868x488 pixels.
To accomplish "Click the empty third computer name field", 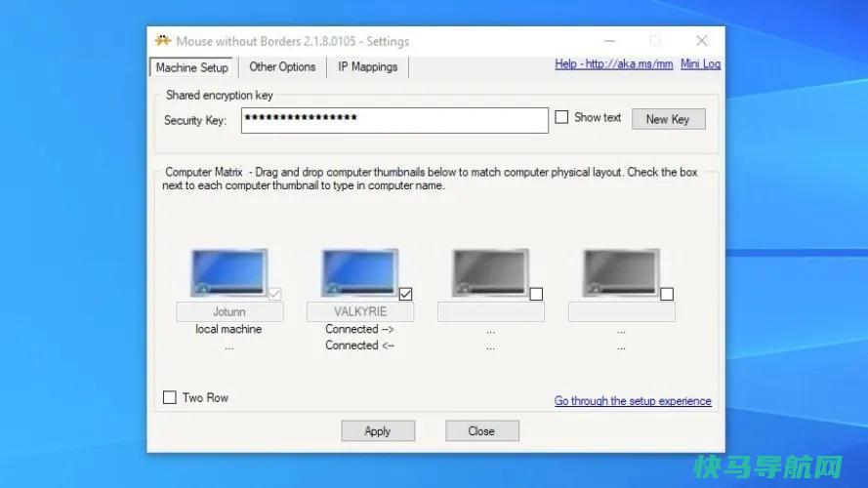I will coord(491,311).
